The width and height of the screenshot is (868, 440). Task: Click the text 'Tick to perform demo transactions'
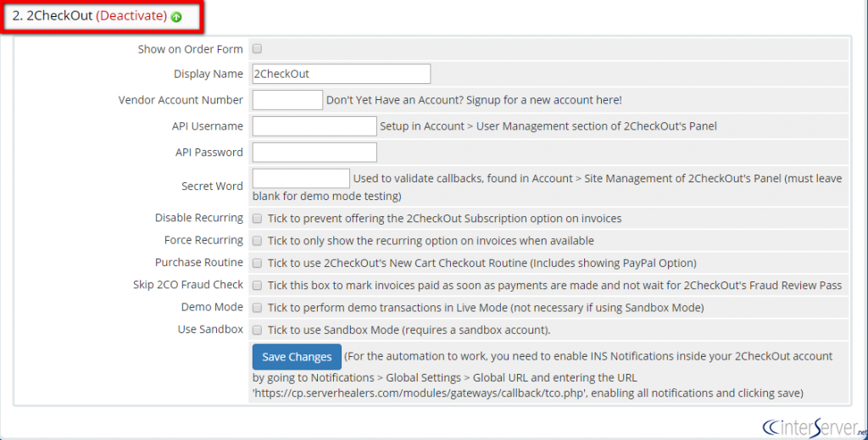[486, 308]
